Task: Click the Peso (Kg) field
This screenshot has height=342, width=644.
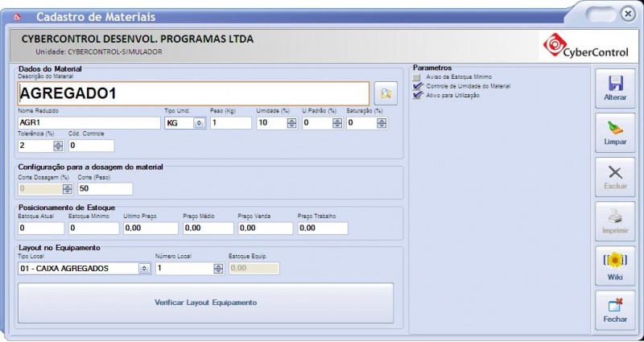Action: [231, 123]
